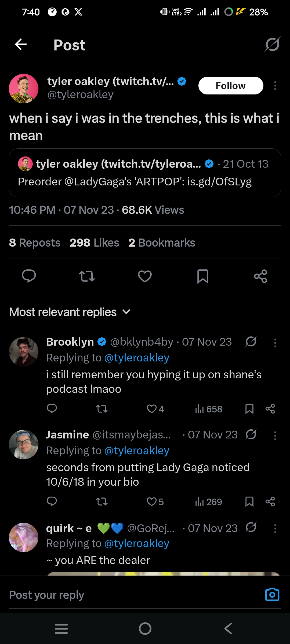290x644 pixels.
Task: Reply to main post via comment icon
Action: tap(29, 276)
